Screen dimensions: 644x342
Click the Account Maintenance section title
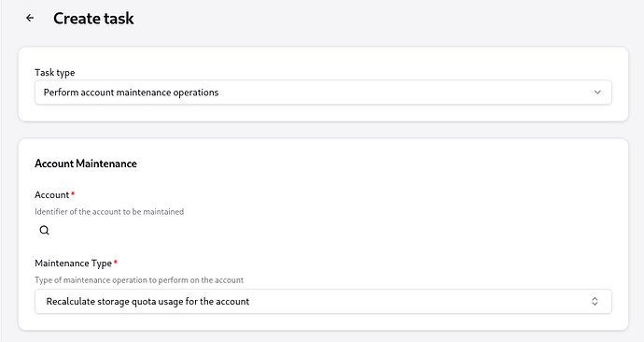coord(86,164)
